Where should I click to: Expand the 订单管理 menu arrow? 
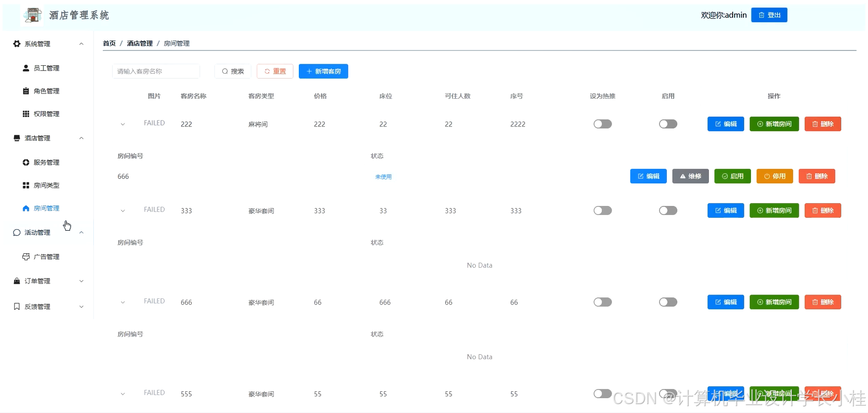click(x=82, y=281)
